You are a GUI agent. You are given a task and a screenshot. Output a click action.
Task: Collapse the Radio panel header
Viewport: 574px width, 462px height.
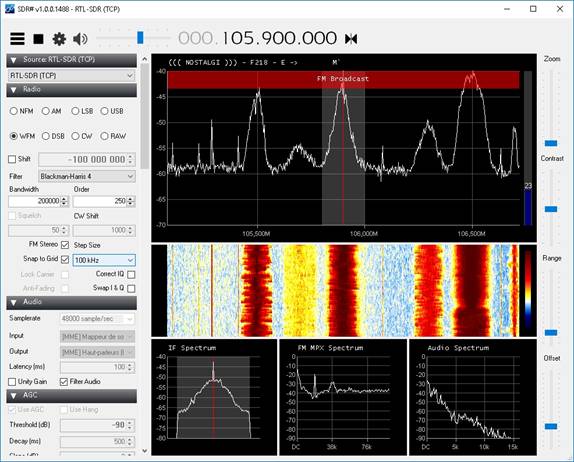pyautogui.click(x=72, y=90)
